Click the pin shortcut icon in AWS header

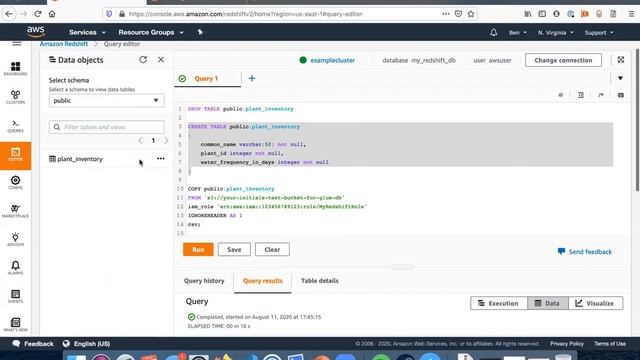click(200, 32)
